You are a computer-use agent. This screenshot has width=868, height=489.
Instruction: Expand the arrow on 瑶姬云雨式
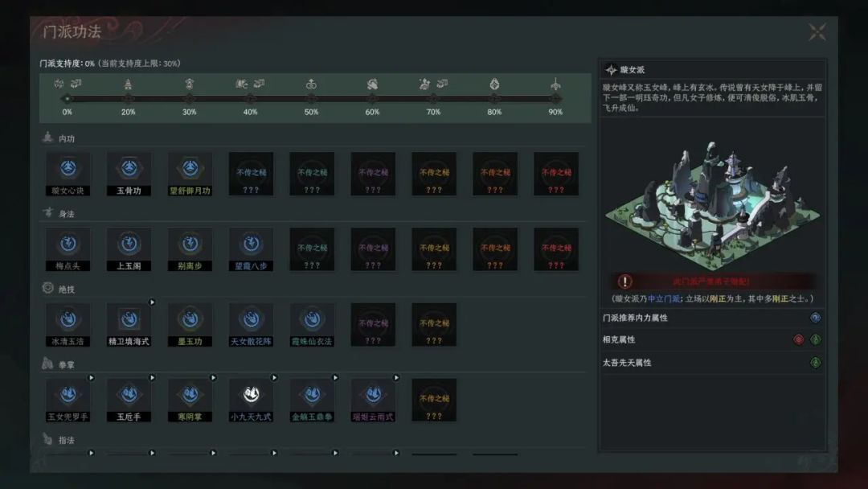(x=395, y=378)
